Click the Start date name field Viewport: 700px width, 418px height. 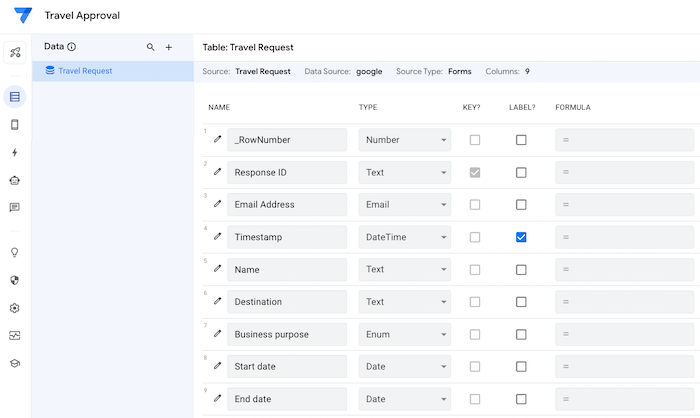coord(288,366)
